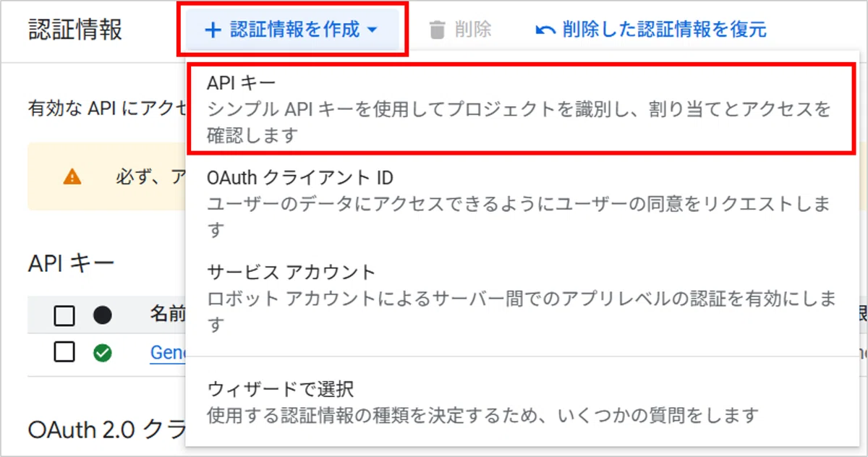This screenshot has height=457, width=868.
Task: Choose OAuth クライアント ID from menu
Action: [519, 203]
